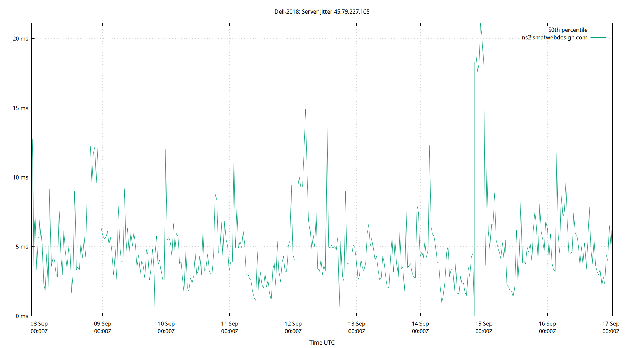Click the purple legend line sample next to '50th percentile'
The width and height of the screenshot is (644, 348).
(598, 30)
